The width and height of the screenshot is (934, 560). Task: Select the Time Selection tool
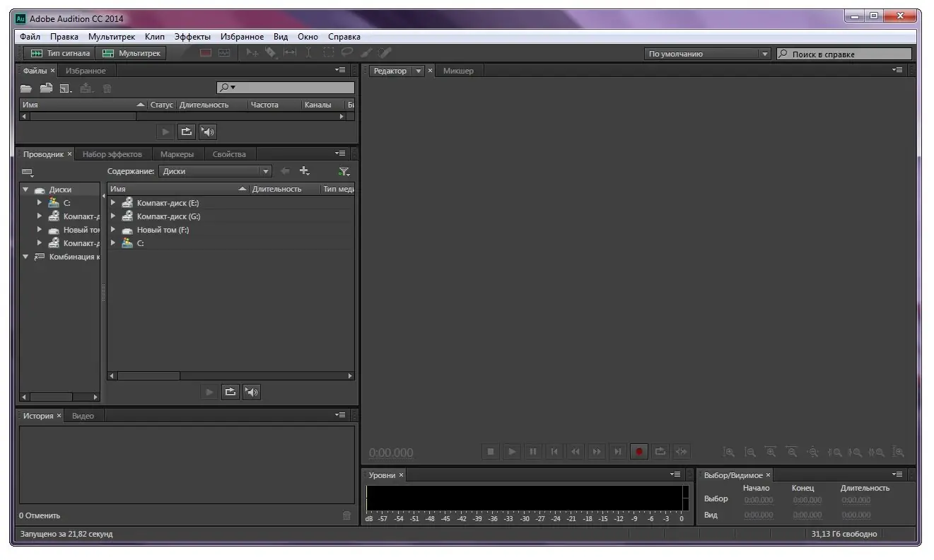click(308, 52)
